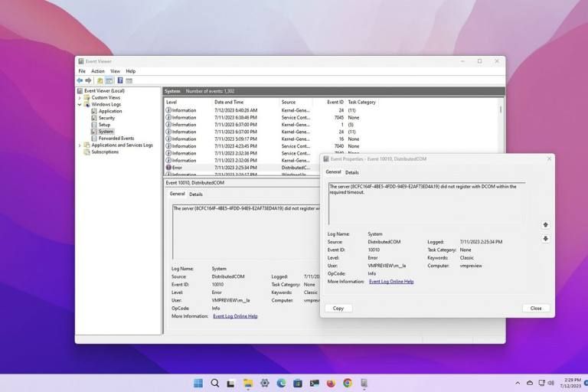The height and width of the screenshot is (392, 588).
Task: Go to previous event with up arrow
Action: pyautogui.click(x=546, y=224)
